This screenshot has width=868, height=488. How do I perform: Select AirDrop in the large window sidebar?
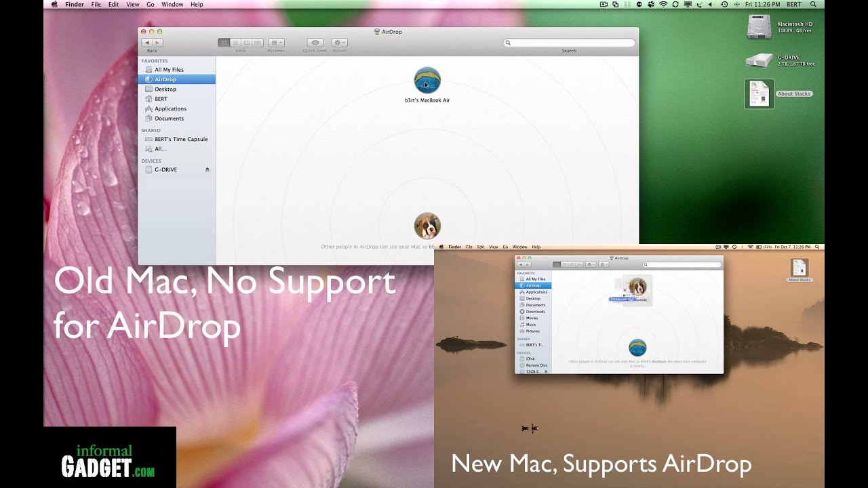point(176,79)
